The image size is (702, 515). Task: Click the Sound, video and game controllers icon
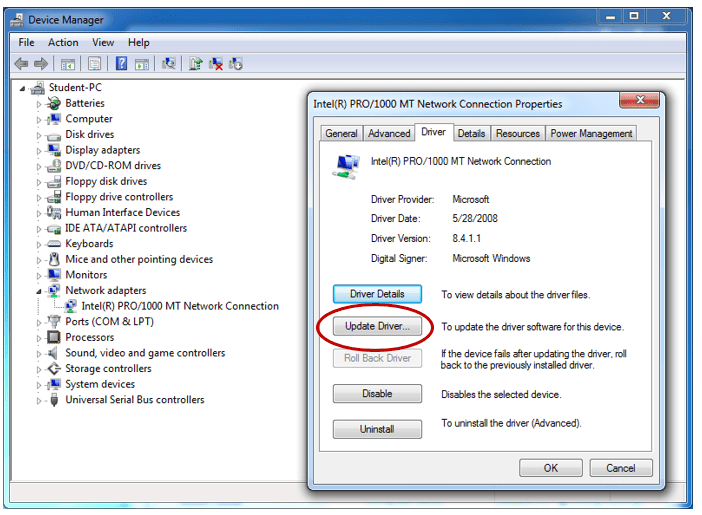point(53,353)
